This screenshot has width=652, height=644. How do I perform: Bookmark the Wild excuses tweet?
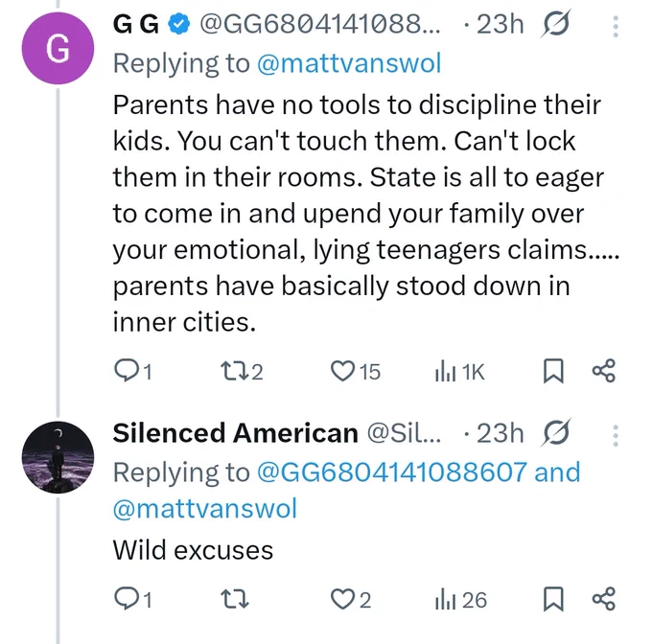click(553, 599)
